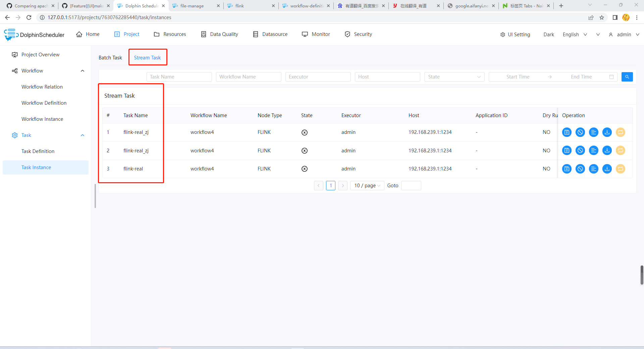Image resolution: width=644 pixels, height=349 pixels.
Task: Open the Project menu
Action: point(127,34)
